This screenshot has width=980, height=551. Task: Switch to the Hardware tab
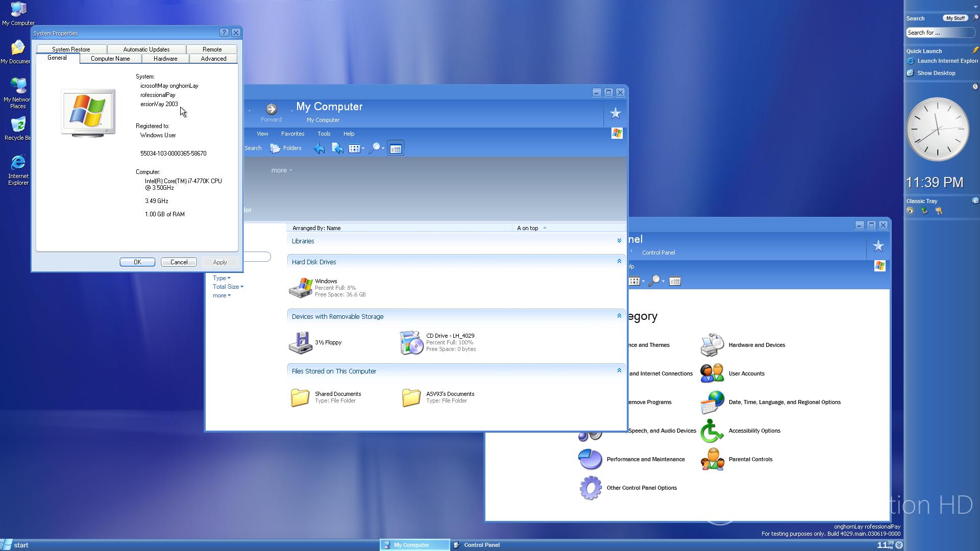pos(165,59)
